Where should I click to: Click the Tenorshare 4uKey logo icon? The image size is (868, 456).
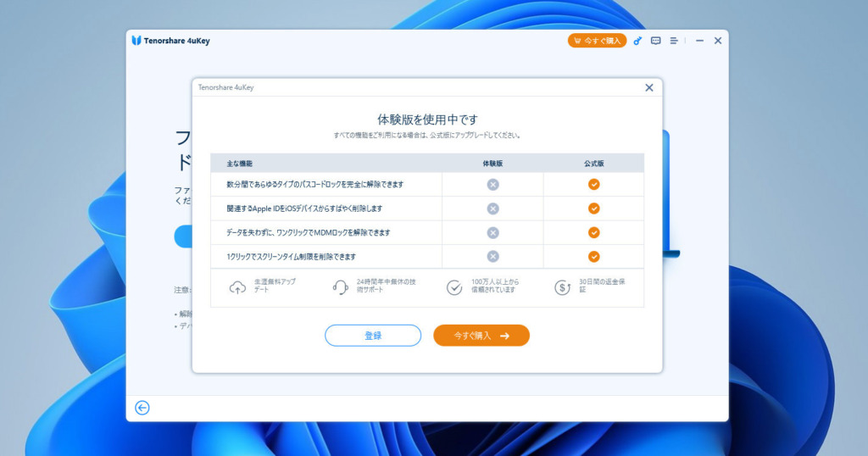click(136, 41)
